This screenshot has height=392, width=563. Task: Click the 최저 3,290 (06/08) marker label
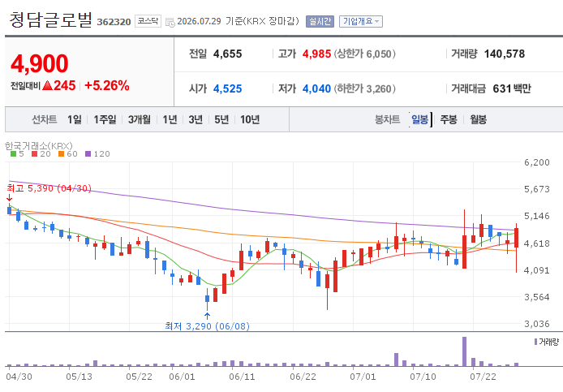click(207, 326)
